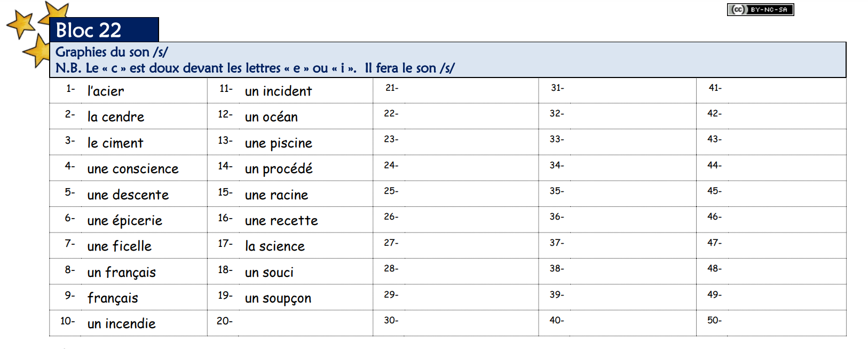
Task: Click the Creative Commons BY-NC-SA license badge
Action: click(x=760, y=10)
